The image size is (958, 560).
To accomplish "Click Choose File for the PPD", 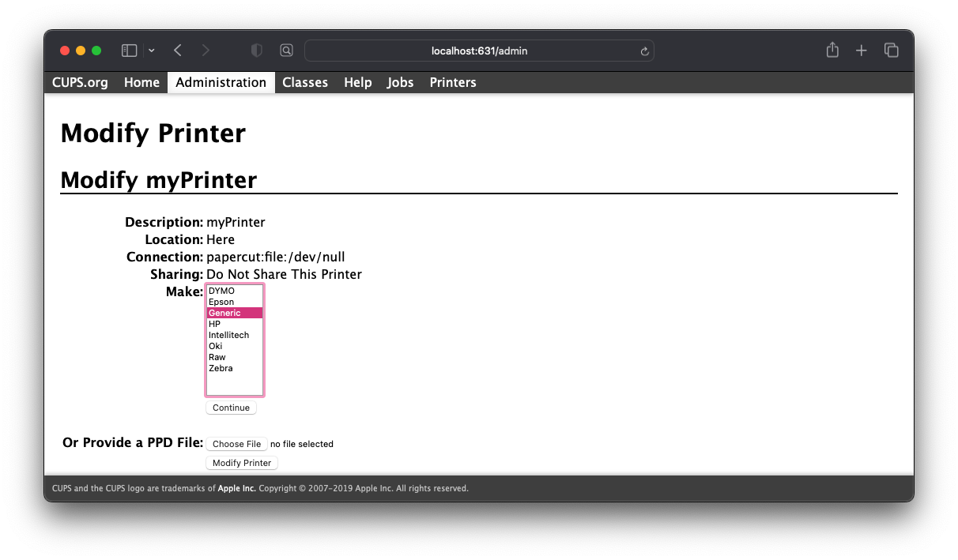I will (236, 444).
